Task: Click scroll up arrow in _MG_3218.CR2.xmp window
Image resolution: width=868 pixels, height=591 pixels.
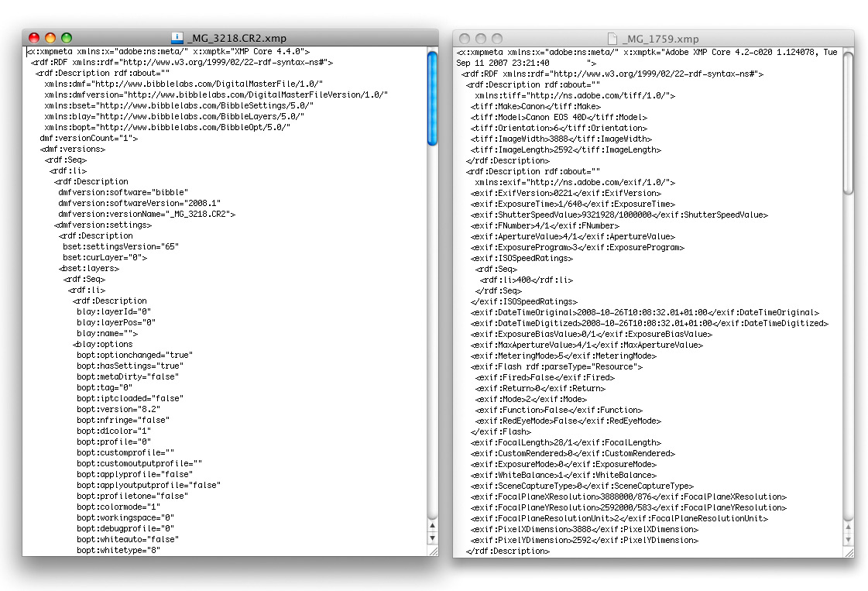Action: (432, 526)
